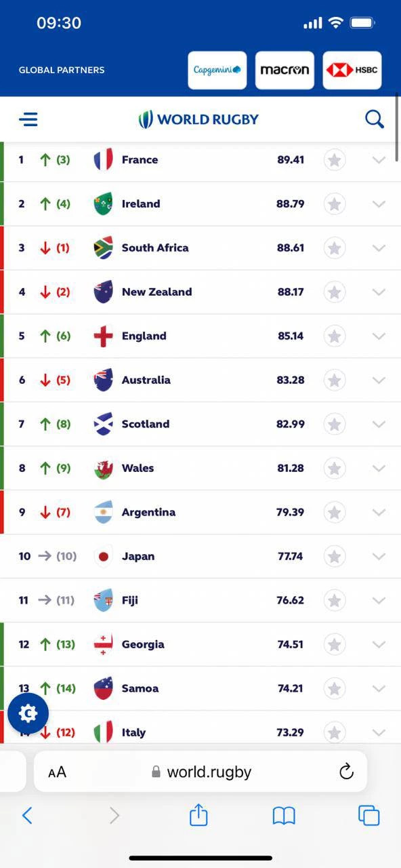The width and height of the screenshot is (401, 868).
Task: Open the Capgemini partner link
Action: click(217, 70)
